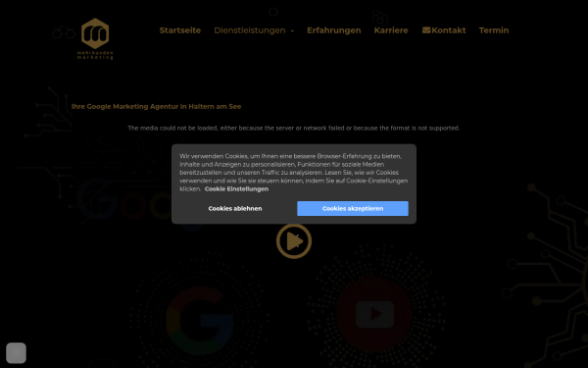Viewport: 588px width, 368px height.
Task: Click the envelope icon beside Kontakt
Action: point(426,30)
